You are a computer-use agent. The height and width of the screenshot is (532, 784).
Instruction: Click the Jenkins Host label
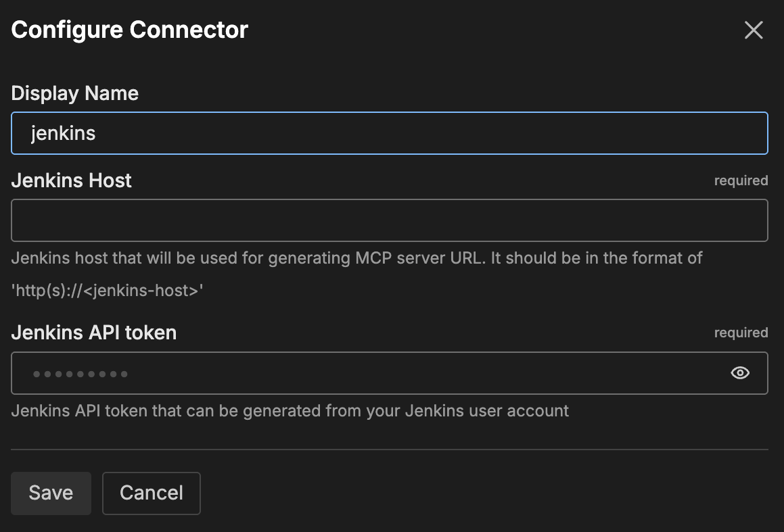[x=72, y=180]
